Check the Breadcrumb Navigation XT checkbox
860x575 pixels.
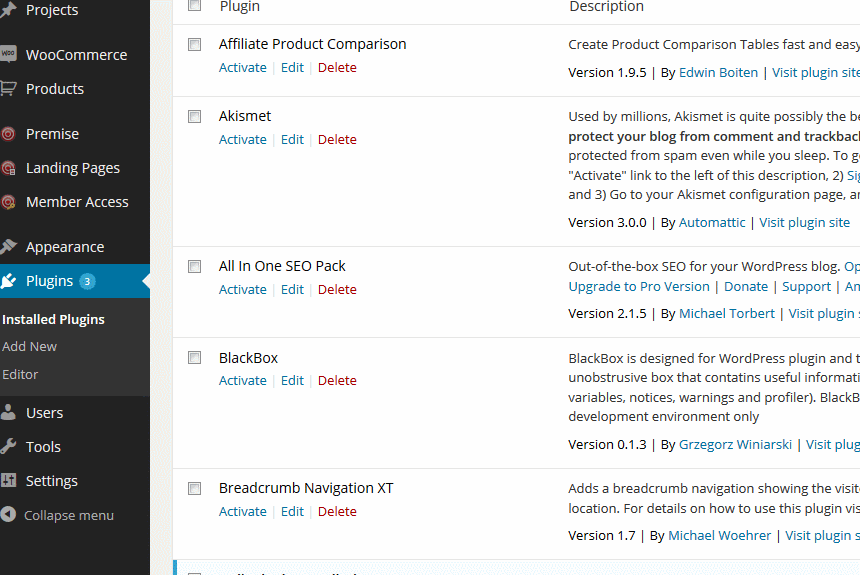click(194, 488)
